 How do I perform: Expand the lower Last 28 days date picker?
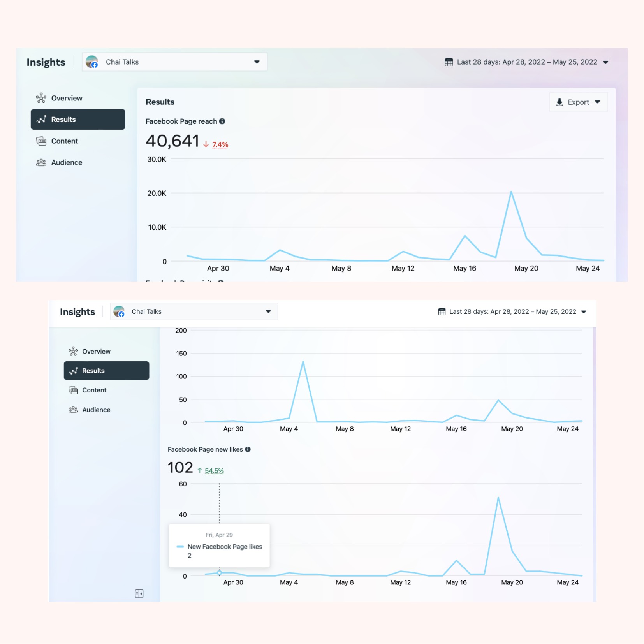pos(512,311)
